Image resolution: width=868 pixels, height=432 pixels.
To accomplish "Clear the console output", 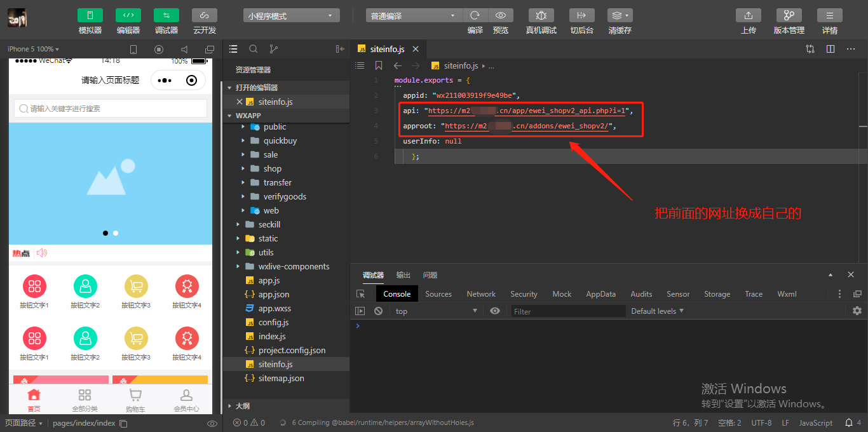I will pyautogui.click(x=379, y=311).
